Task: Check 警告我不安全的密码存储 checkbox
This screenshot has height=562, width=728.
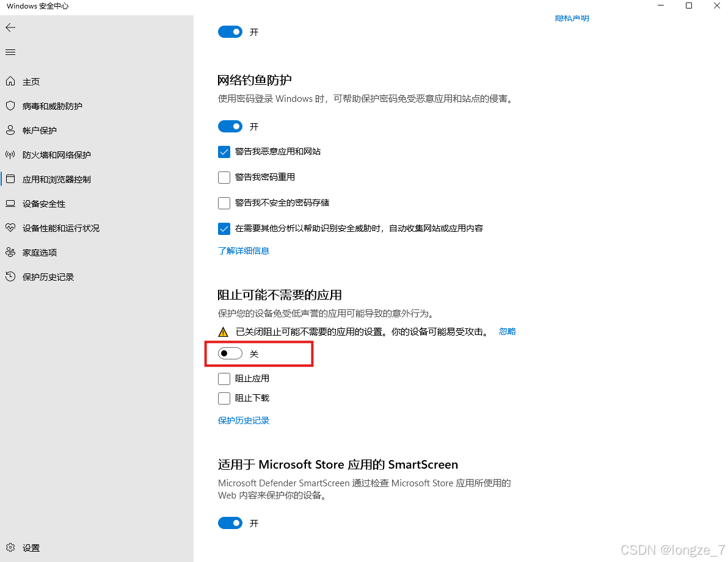Action: 224,203
